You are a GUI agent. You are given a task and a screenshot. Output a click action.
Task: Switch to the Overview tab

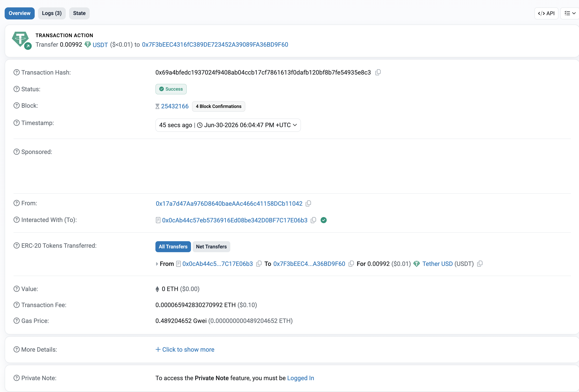20,13
